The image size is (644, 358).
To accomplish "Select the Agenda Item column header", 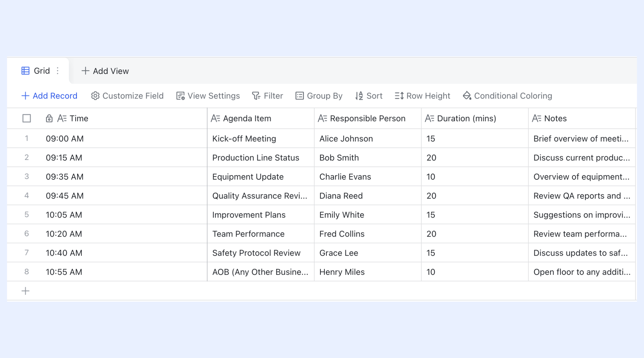I will point(261,118).
